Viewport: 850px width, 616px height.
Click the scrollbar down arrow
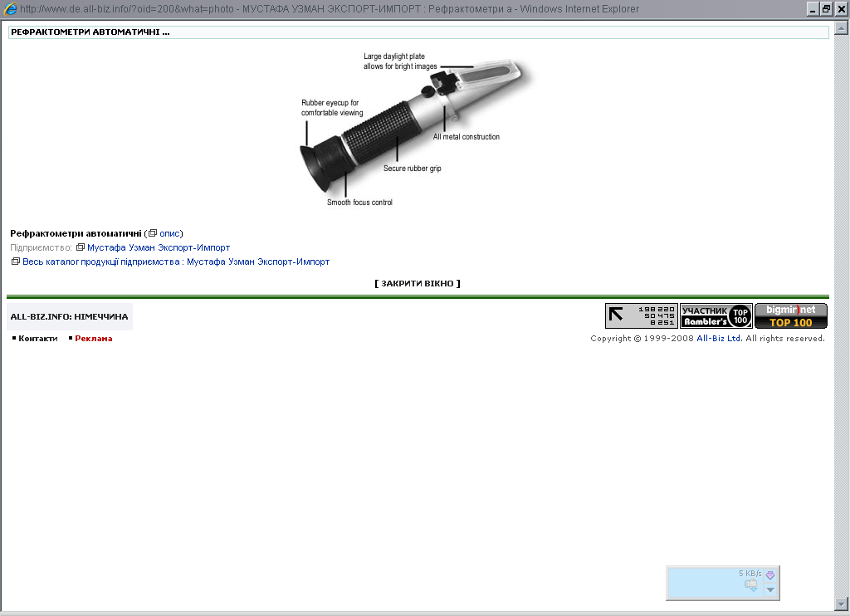click(x=842, y=604)
